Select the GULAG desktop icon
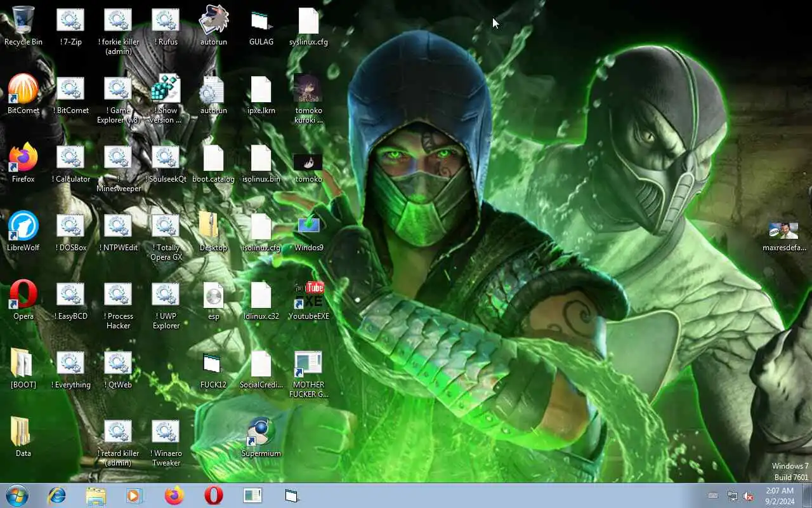 (x=261, y=26)
